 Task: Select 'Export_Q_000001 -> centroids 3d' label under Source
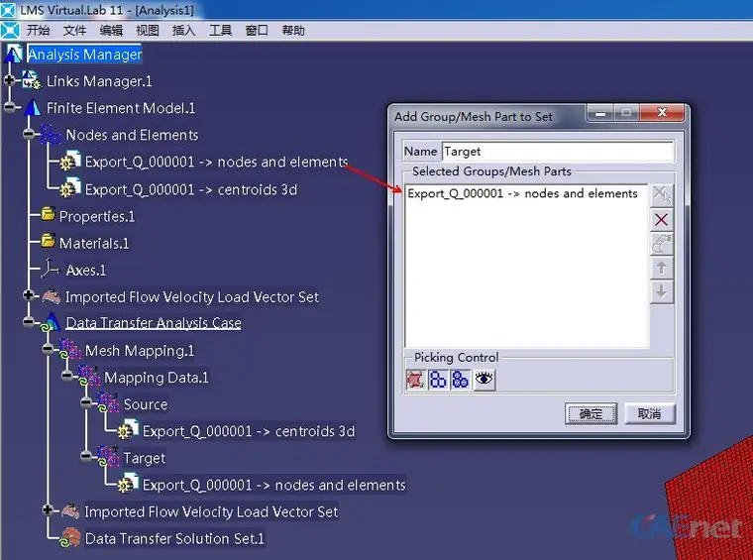(x=249, y=431)
